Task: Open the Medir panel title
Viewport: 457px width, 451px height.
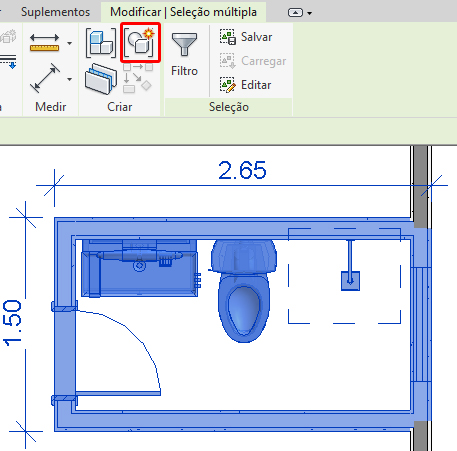Action: [51, 107]
